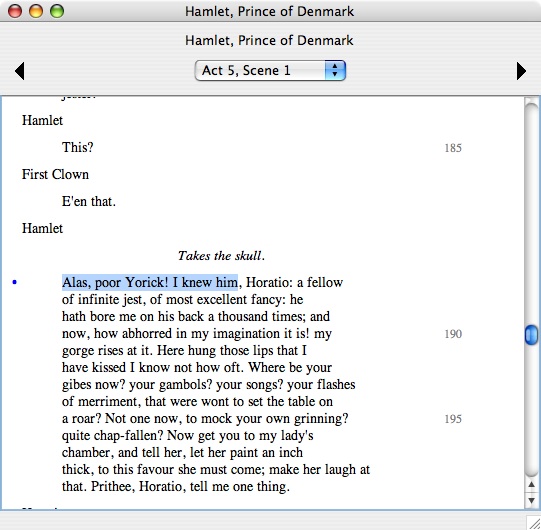The width and height of the screenshot is (541, 530).
Task: Click the line number 195
Action: (453, 419)
